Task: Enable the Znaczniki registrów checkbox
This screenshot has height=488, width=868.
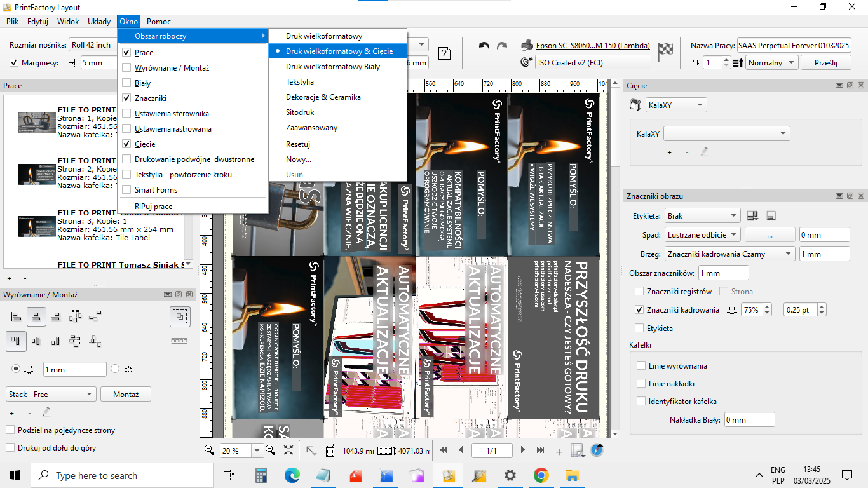Action: click(x=640, y=292)
